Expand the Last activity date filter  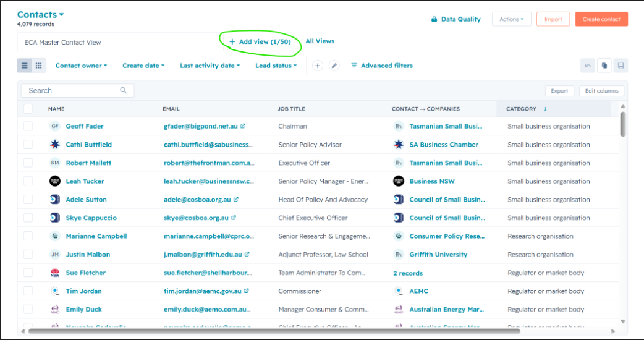pyautogui.click(x=210, y=66)
